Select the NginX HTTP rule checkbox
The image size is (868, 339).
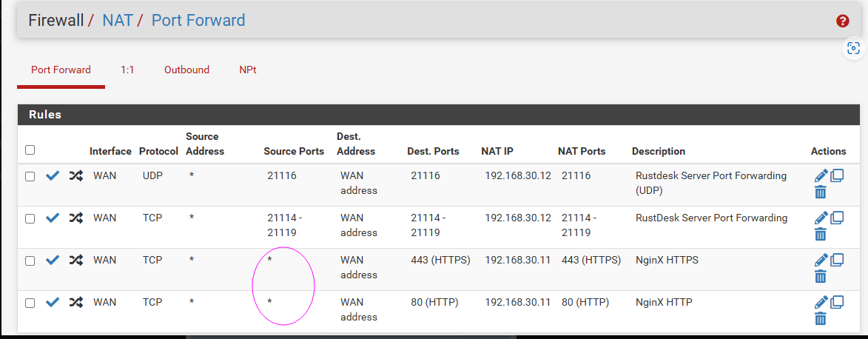pyautogui.click(x=30, y=303)
